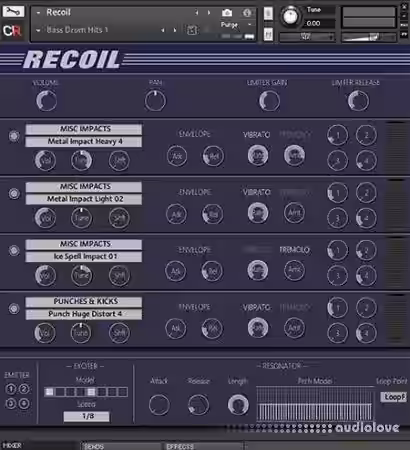410x450 pixels.
Task: Toggle the Loop button under Loop Point
Action: click(x=393, y=397)
